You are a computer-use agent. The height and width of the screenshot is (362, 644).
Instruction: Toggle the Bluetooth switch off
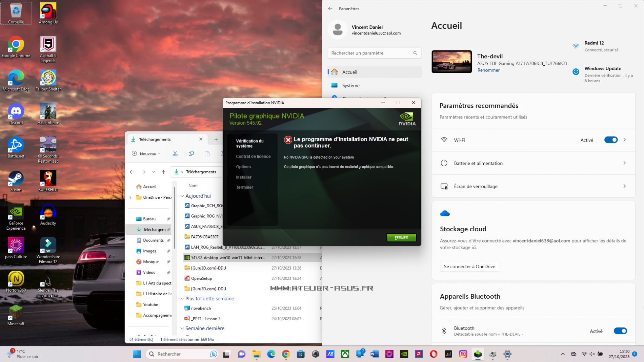coord(620,331)
